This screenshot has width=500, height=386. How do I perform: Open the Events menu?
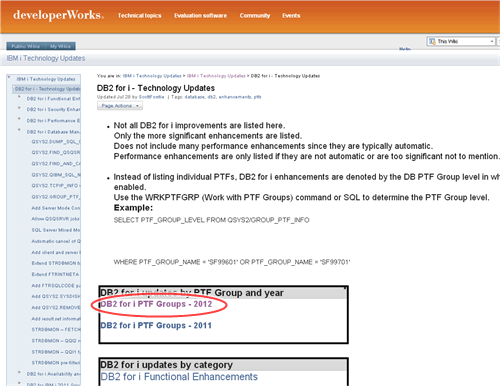point(291,16)
